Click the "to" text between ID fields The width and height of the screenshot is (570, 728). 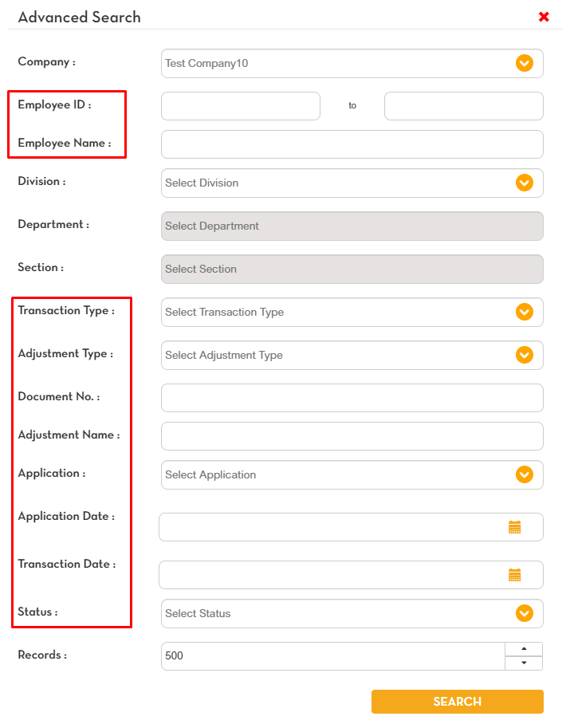click(x=352, y=106)
